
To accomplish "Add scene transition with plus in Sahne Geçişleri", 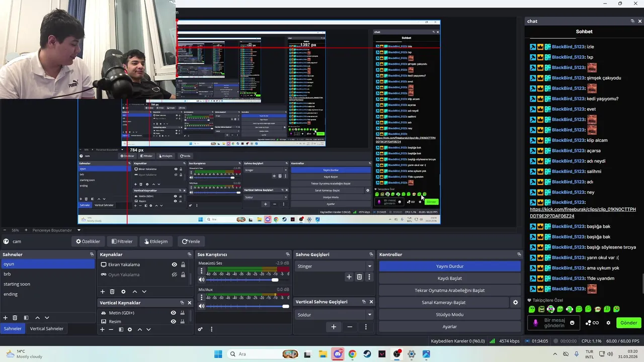I will click(349, 277).
